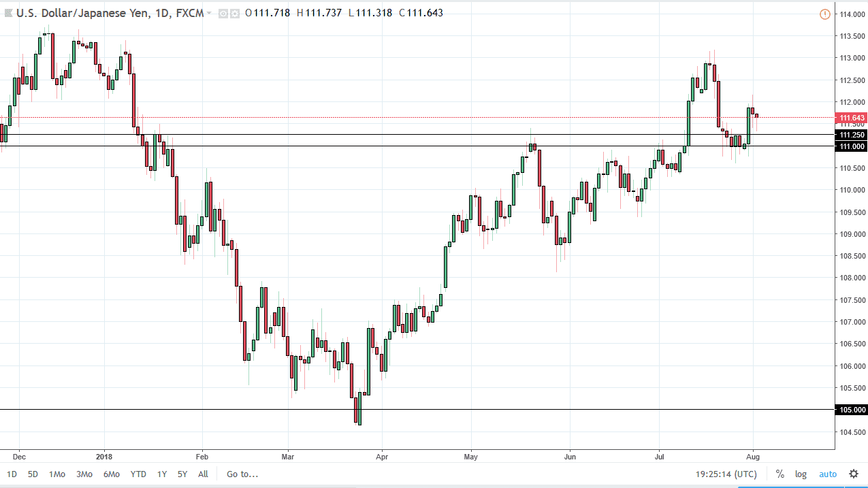Viewport: 868px width, 488px height.
Task: Click the percent scale icon in bottom toolbar
Action: point(779,474)
